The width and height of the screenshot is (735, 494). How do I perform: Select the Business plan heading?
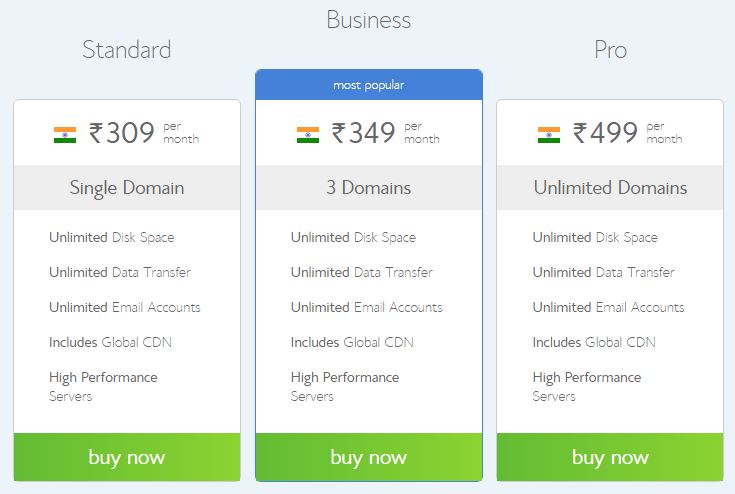369,20
